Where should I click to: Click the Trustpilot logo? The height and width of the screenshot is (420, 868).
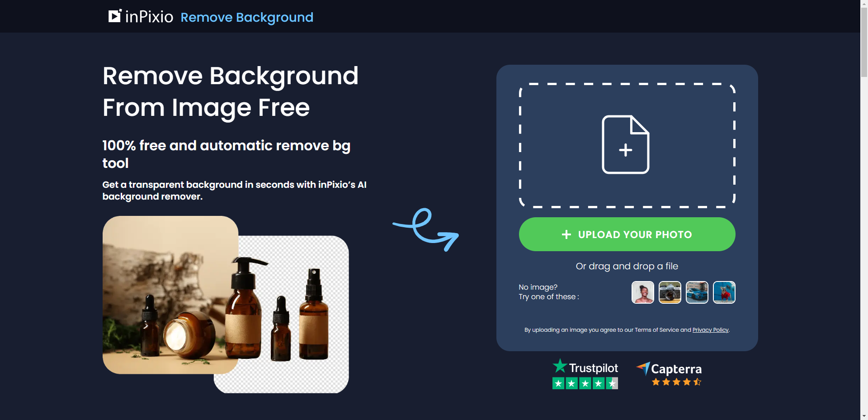(585, 367)
